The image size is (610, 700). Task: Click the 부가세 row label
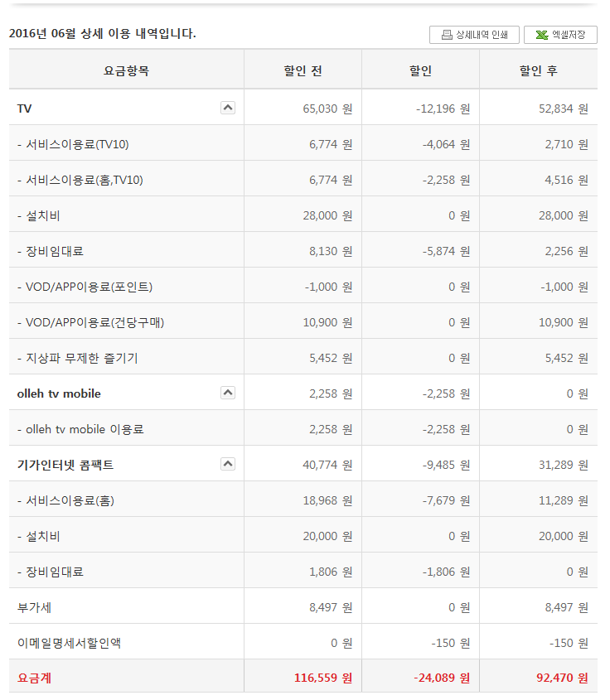coord(34,607)
